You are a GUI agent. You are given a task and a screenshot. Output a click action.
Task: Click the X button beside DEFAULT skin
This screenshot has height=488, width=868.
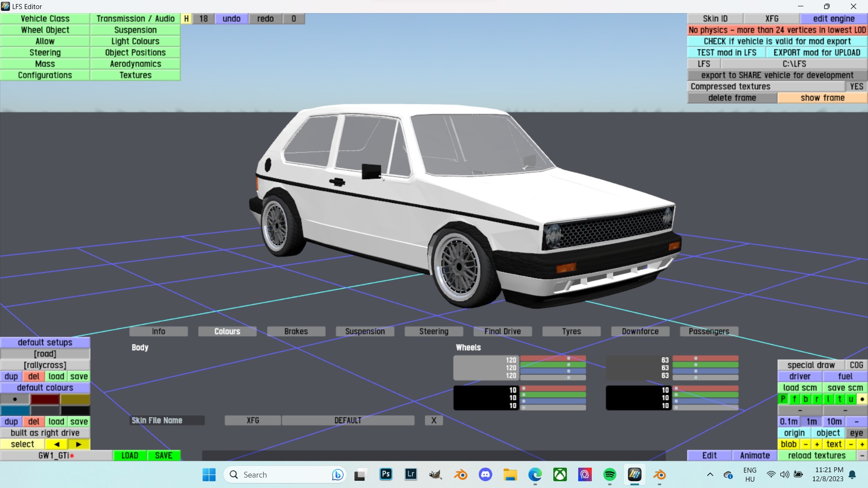pyautogui.click(x=434, y=420)
